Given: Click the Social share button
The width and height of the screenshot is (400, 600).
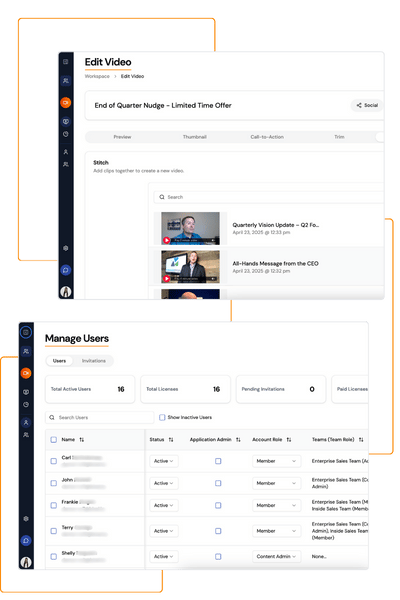Looking at the screenshot, I should (367, 105).
